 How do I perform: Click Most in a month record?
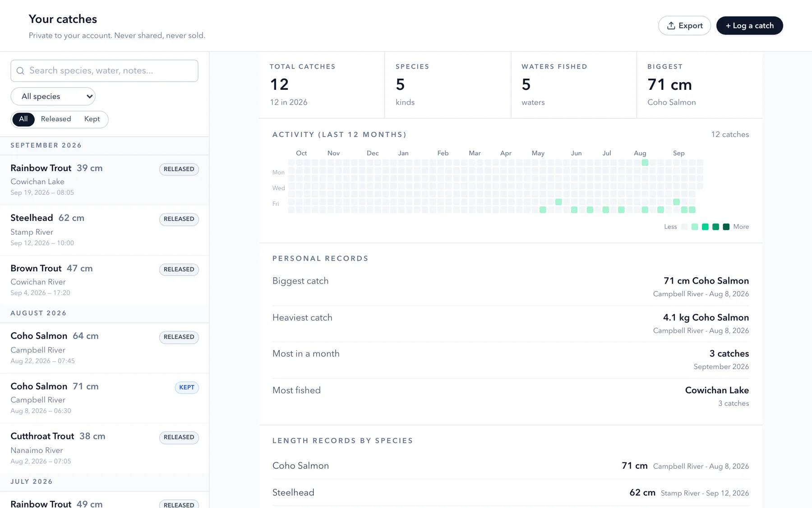pyautogui.click(x=511, y=360)
